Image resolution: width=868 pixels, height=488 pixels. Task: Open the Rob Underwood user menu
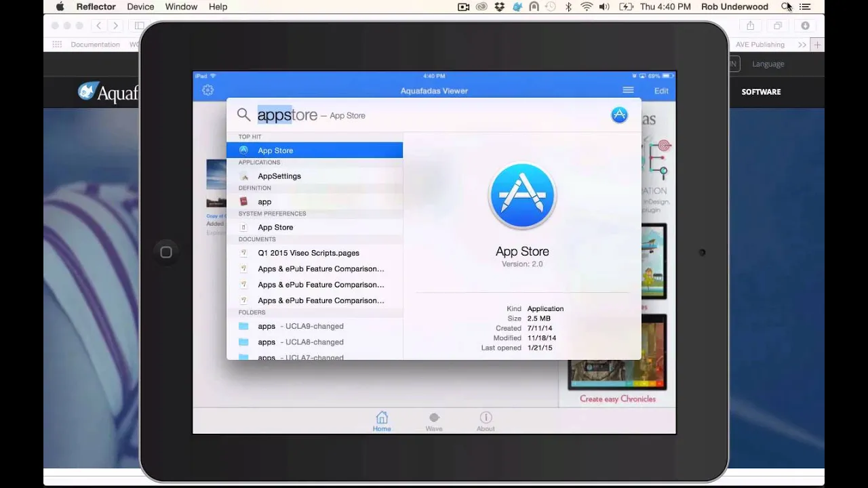click(735, 7)
